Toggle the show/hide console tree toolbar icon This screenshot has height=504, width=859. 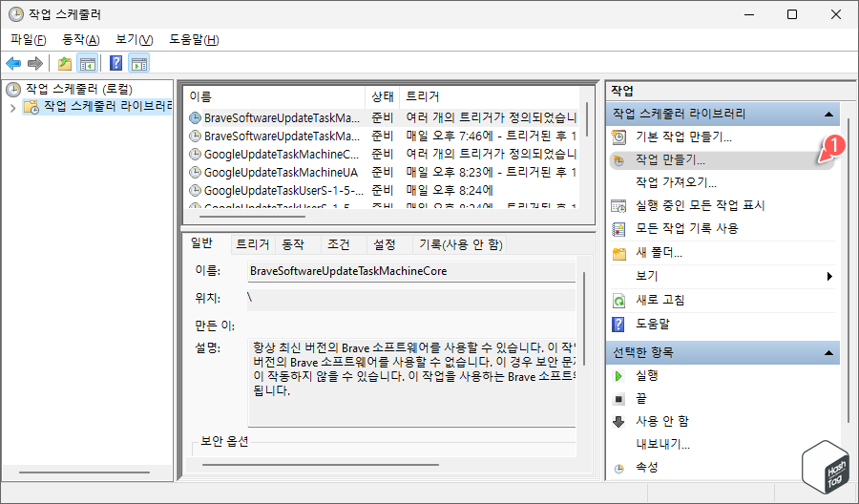tap(88, 64)
